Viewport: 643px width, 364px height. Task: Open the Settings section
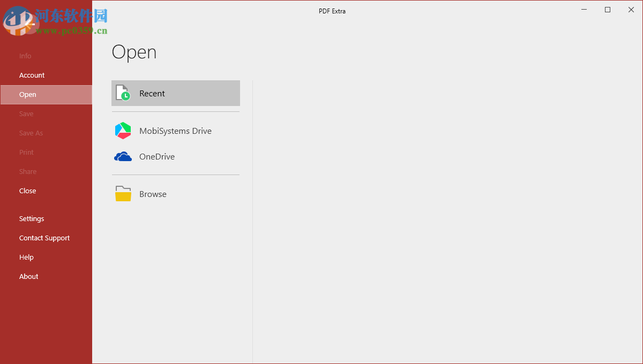[31, 218]
